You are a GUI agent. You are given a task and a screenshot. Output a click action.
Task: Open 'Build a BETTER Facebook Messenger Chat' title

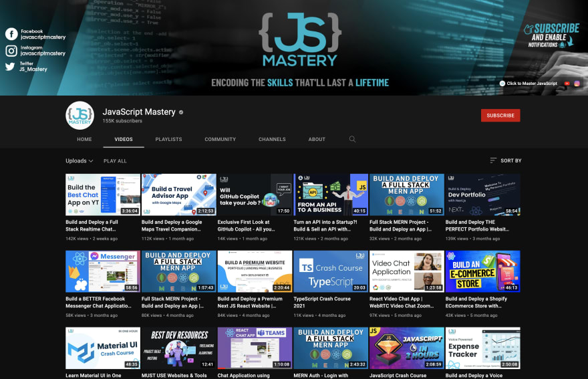(x=99, y=302)
